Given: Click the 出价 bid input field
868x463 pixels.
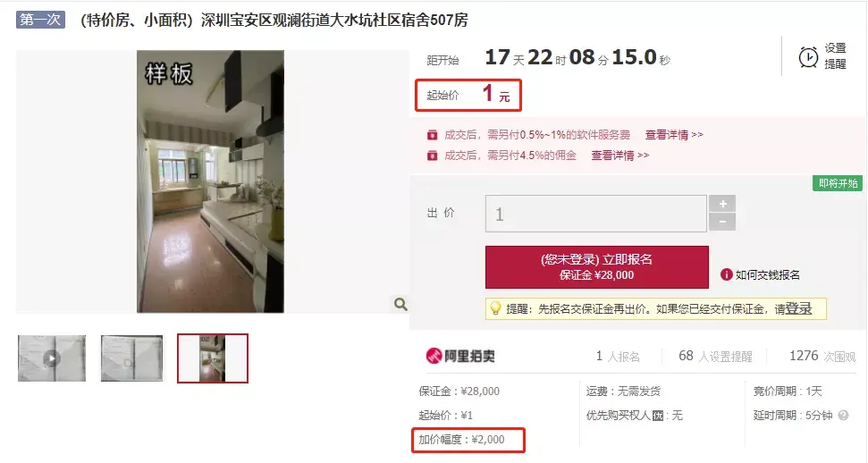Looking at the screenshot, I should click(x=596, y=214).
